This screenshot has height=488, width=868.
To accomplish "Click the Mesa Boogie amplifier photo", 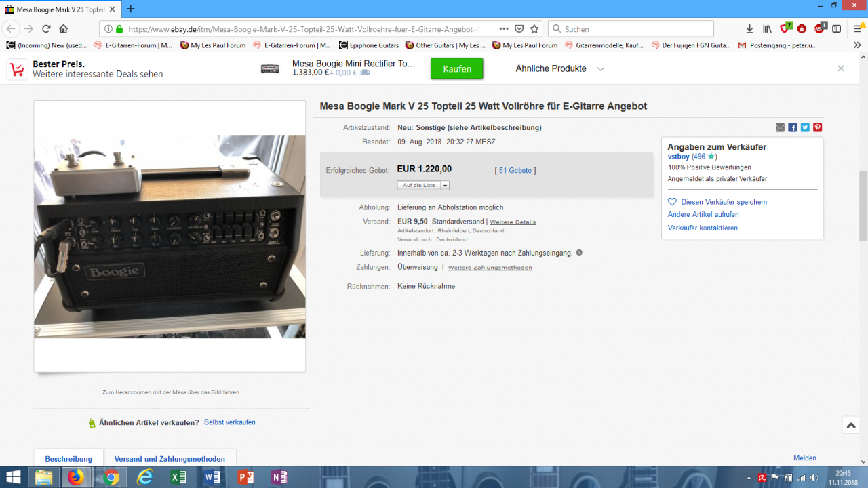I will pyautogui.click(x=170, y=237).
